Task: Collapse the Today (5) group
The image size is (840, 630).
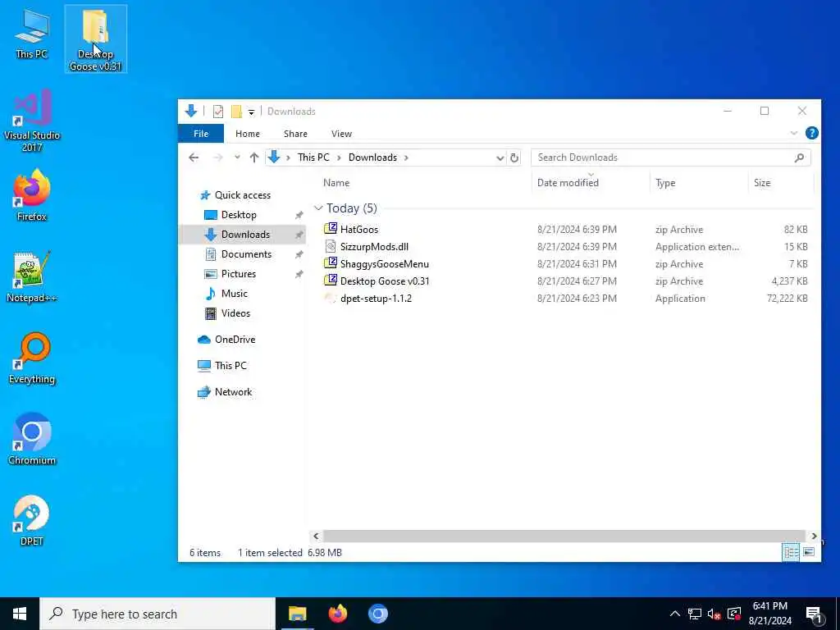Action: tap(318, 208)
